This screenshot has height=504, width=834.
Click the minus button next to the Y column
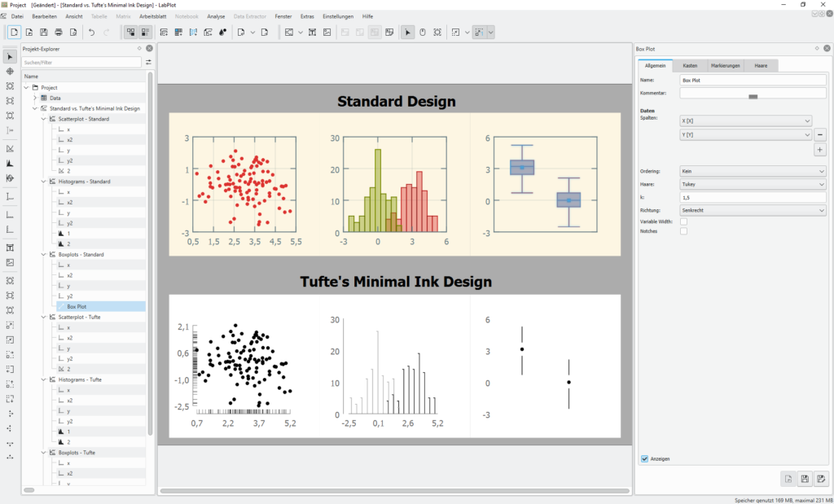click(820, 135)
